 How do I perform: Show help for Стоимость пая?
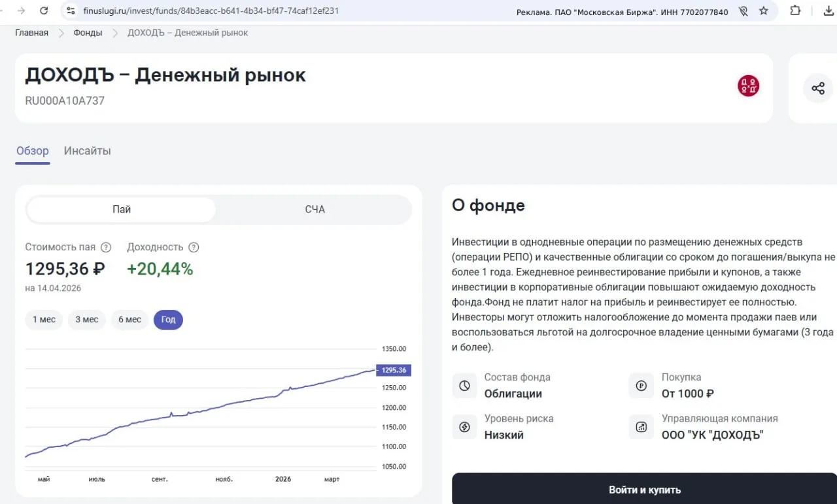(x=106, y=247)
